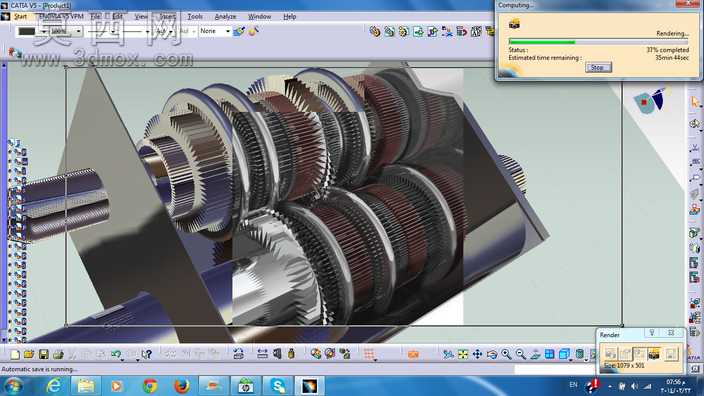This screenshot has height=396, width=704.
Task: Click the second gear-like icon in top toolbar
Action: 389,31
